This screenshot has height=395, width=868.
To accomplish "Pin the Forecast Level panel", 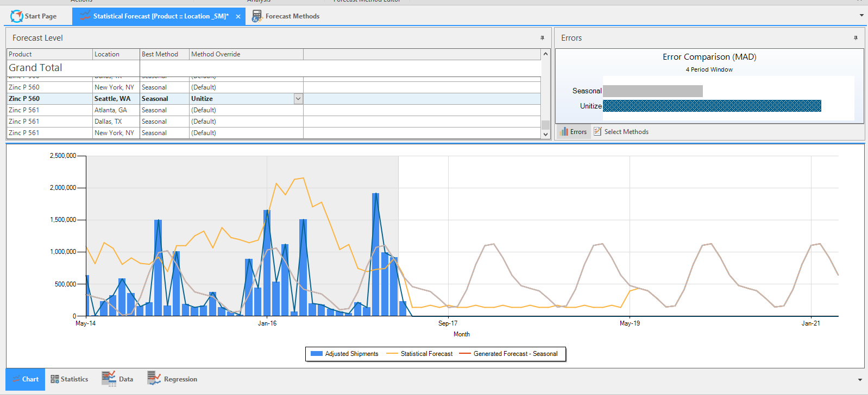I will [542, 38].
